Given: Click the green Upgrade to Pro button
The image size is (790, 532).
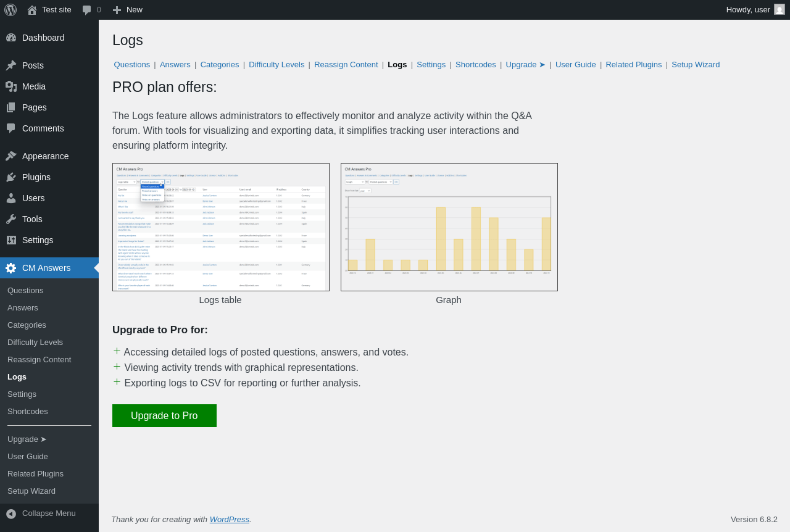Looking at the screenshot, I should (164, 415).
